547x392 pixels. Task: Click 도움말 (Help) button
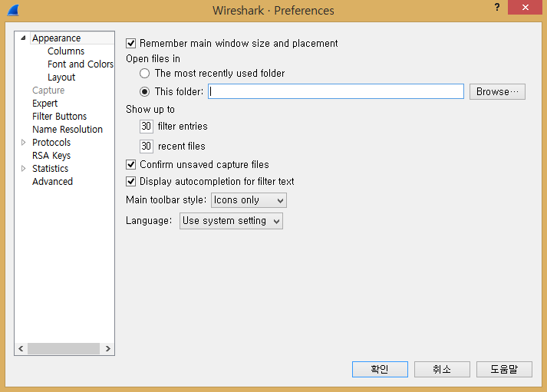tap(504, 369)
